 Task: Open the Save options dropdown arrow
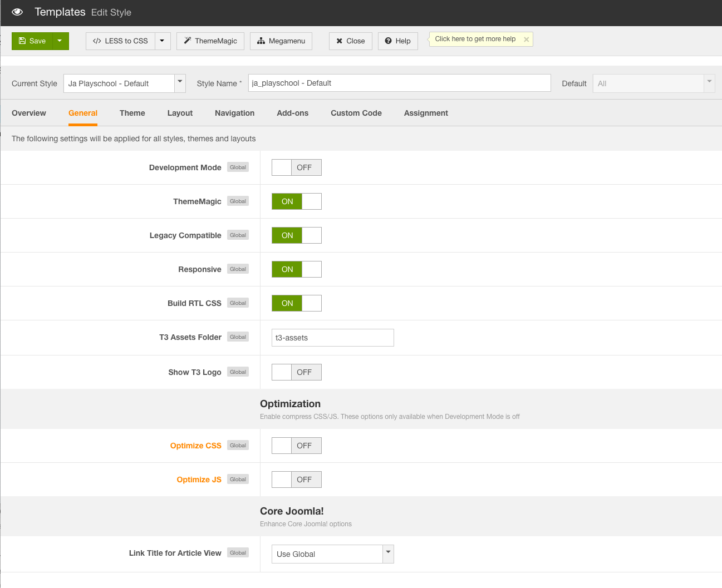coord(60,41)
